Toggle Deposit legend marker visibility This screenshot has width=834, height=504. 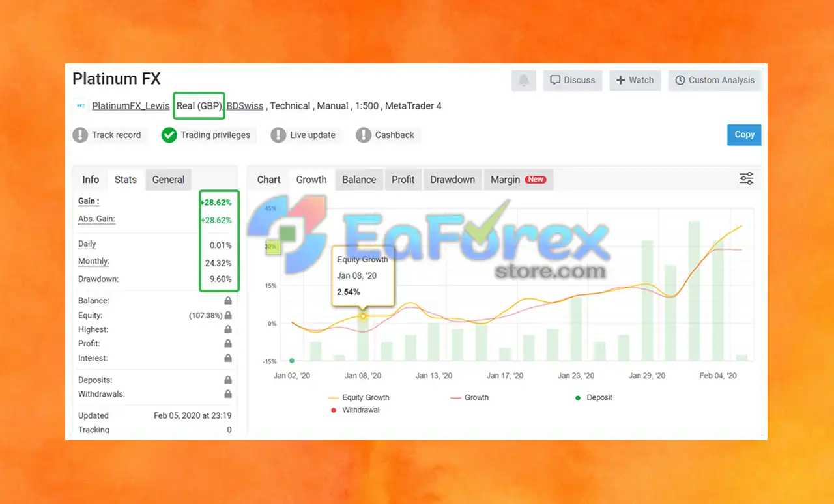(594, 397)
